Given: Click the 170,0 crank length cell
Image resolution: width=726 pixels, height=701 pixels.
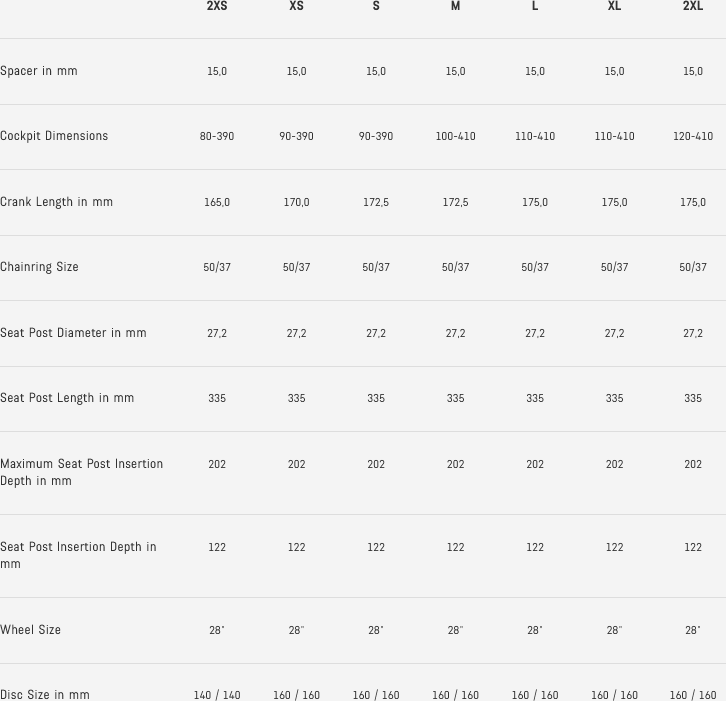Looking at the screenshot, I should (296, 202).
